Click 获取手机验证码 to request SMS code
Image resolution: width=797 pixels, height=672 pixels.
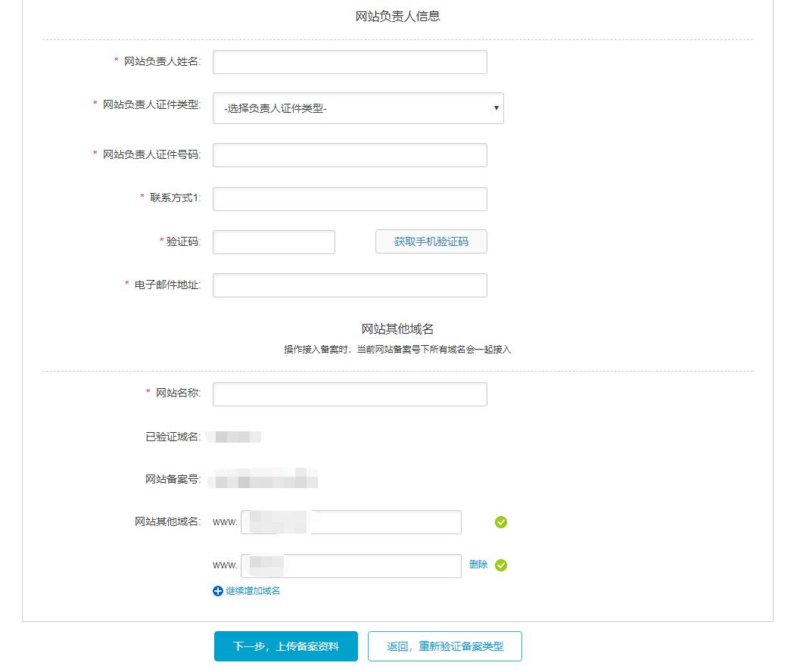[x=431, y=241]
